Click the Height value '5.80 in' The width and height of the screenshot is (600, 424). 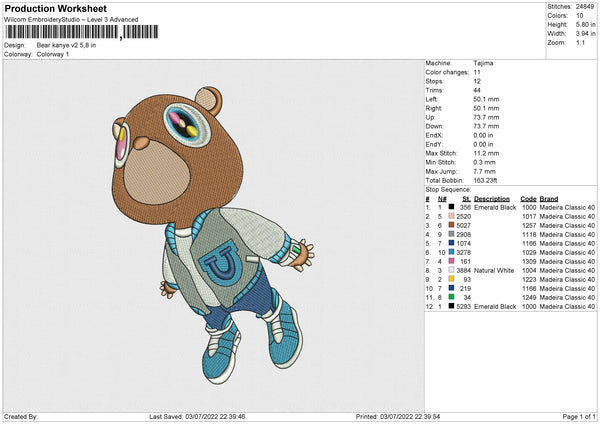[x=585, y=24]
